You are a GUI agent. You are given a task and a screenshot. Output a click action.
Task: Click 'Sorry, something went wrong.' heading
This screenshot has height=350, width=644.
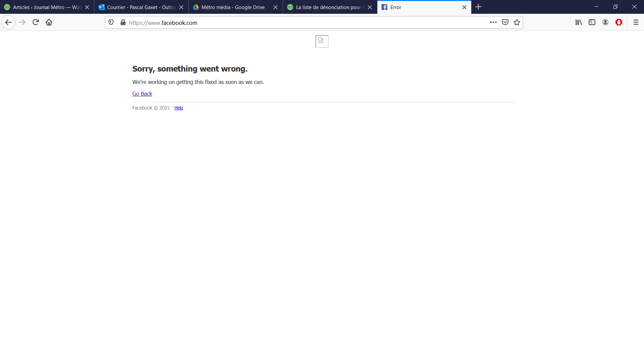190,69
